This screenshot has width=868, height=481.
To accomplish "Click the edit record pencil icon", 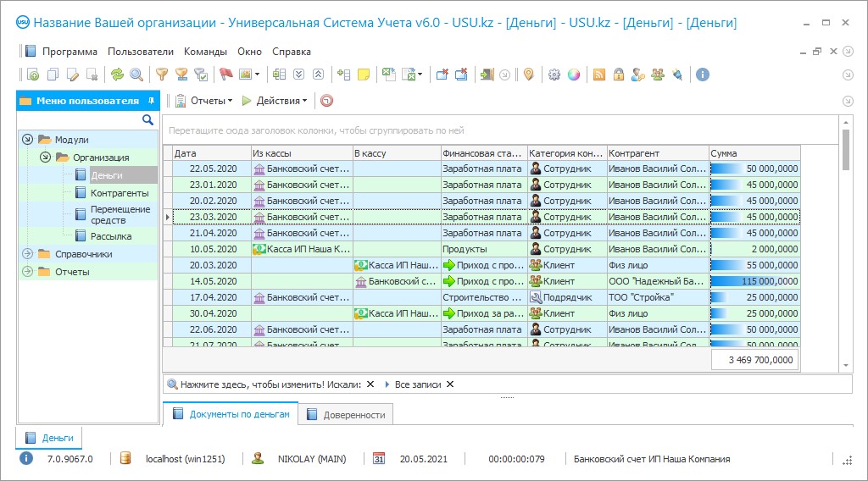I will (73, 75).
